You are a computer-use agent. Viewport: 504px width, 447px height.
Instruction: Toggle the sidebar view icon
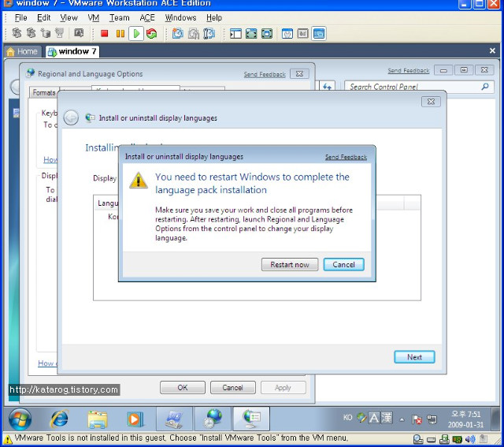pos(235,33)
